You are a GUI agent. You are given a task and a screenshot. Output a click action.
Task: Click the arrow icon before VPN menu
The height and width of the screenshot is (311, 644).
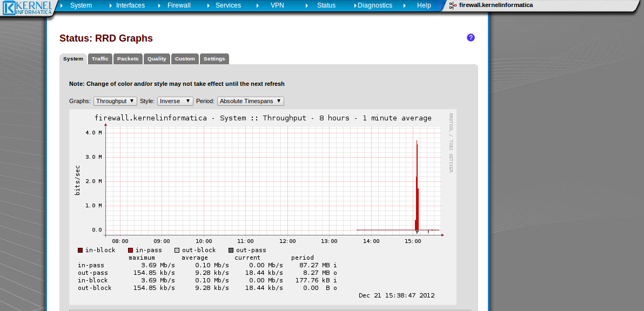tap(258, 6)
